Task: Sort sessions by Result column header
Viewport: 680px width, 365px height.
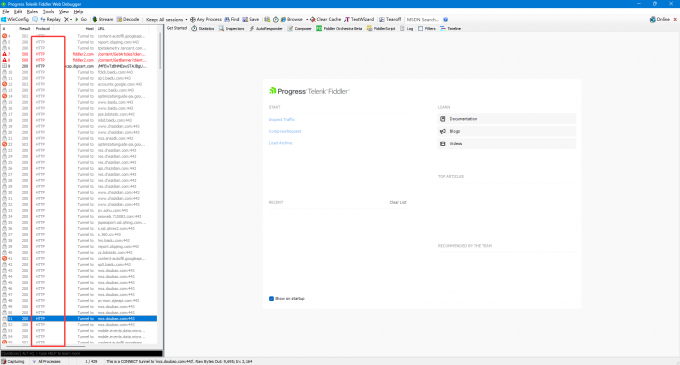Action: click(x=25, y=29)
